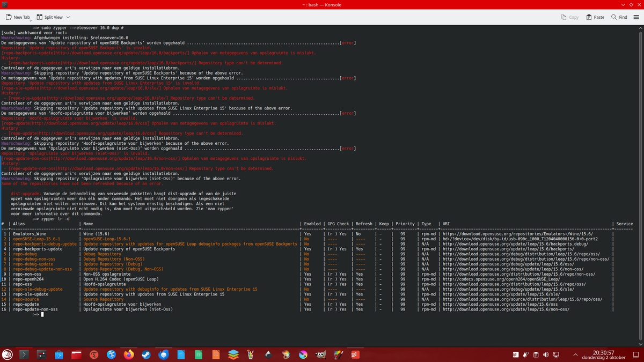Image resolution: width=644 pixels, height=362 pixels.
Task: Open the network connections tray icon
Action: (556, 354)
